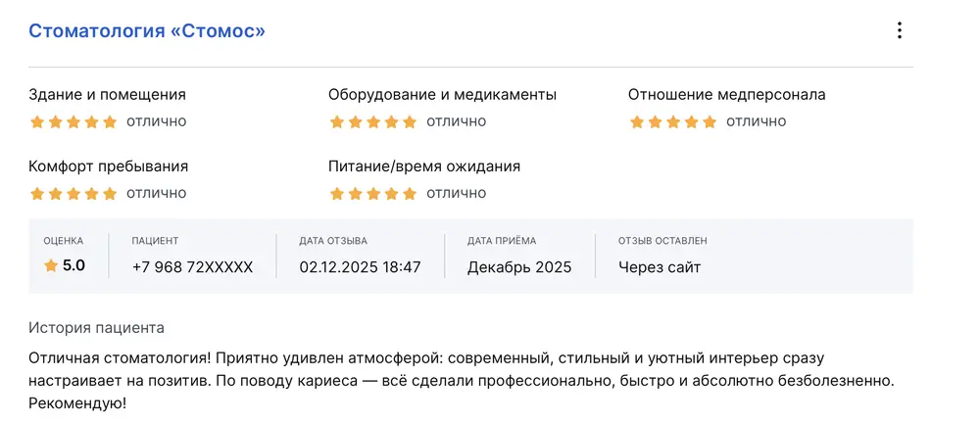Open the three-dot options menu
Image resolution: width=980 pixels, height=423 pixels.
(899, 30)
